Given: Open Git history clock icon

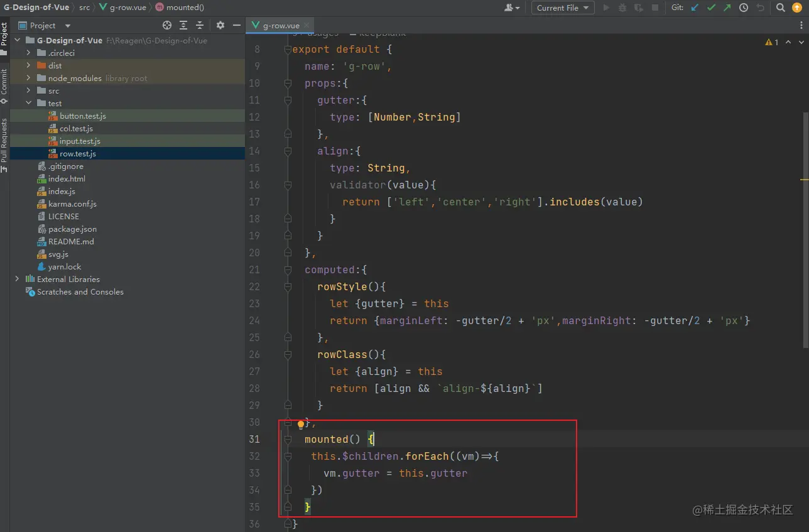Looking at the screenshot, I should [x=744, y=8].
